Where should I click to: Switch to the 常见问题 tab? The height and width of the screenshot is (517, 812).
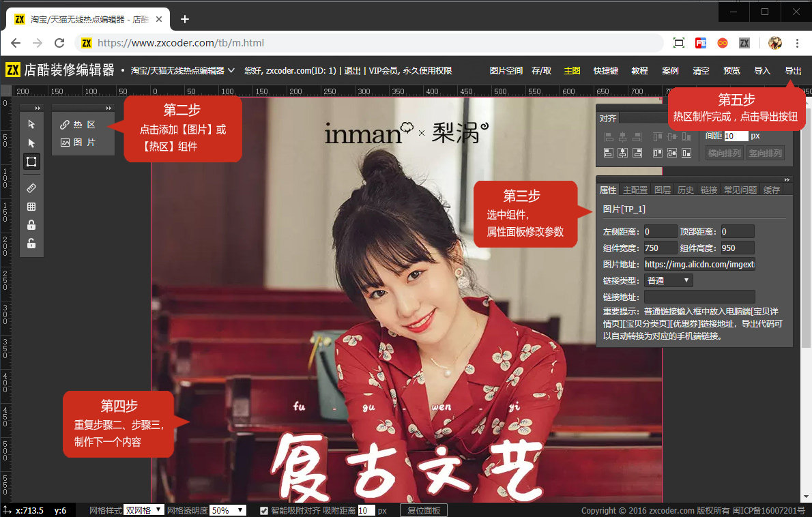click(740, 190)
